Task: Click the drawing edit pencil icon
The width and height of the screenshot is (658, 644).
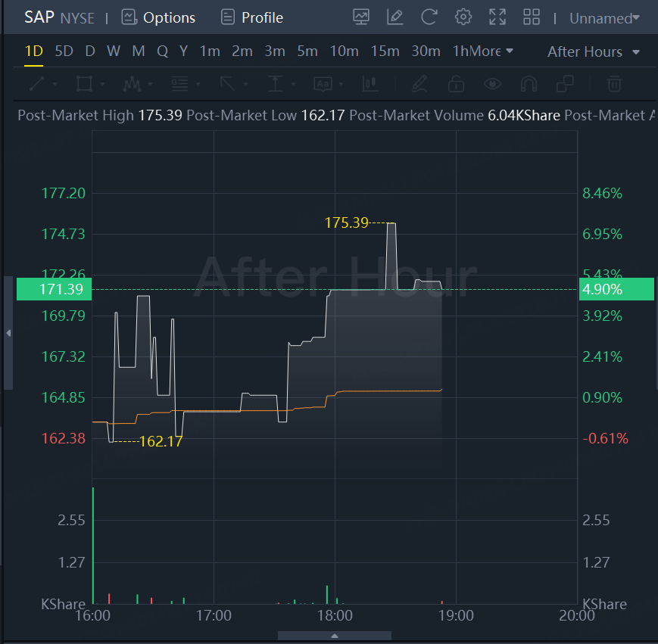Action: click(394, 17)
